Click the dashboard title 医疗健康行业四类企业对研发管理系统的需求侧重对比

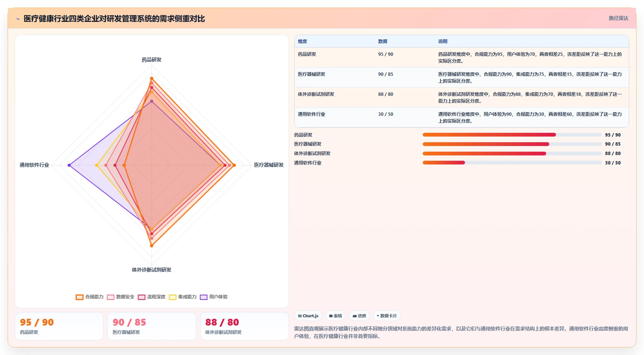(x=114, y=19)
